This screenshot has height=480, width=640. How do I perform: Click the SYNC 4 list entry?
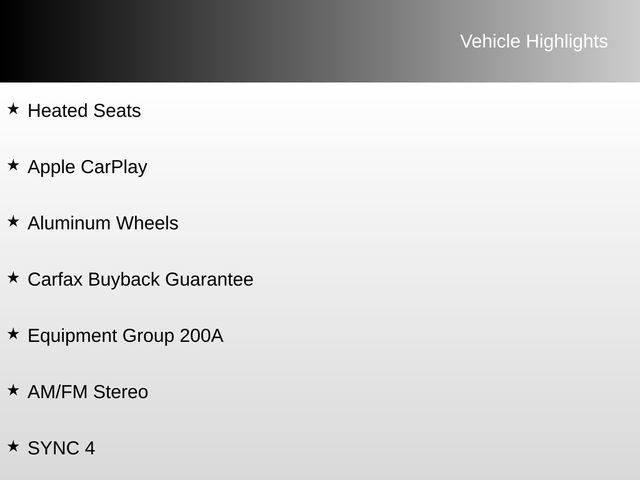coord(61,448)
